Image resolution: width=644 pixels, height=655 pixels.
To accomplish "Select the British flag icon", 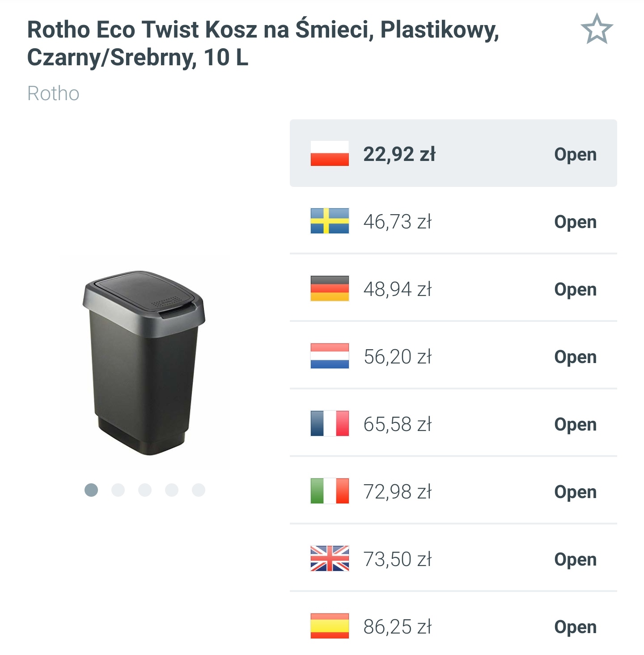I will click(x=329, y=559).
